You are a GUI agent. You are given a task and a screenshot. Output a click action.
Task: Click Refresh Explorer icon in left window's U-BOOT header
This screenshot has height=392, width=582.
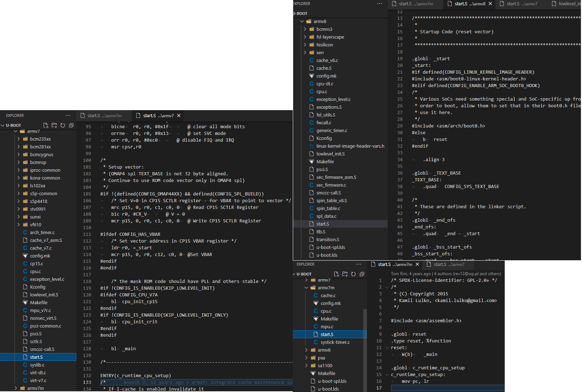63,125
